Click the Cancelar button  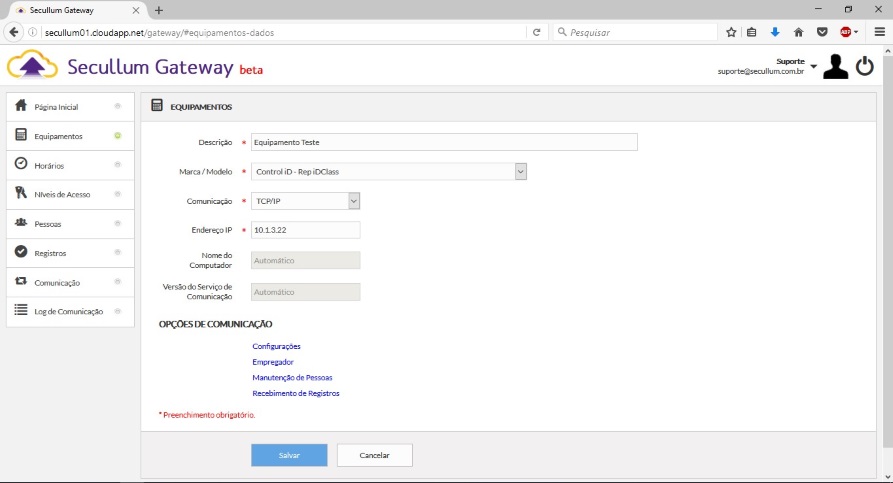click(x=374, y=455)
